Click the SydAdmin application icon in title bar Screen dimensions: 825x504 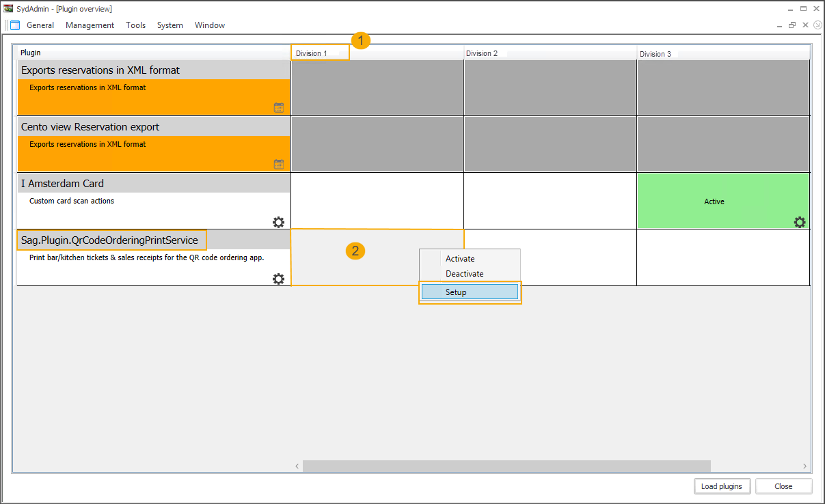pos(8,8)
